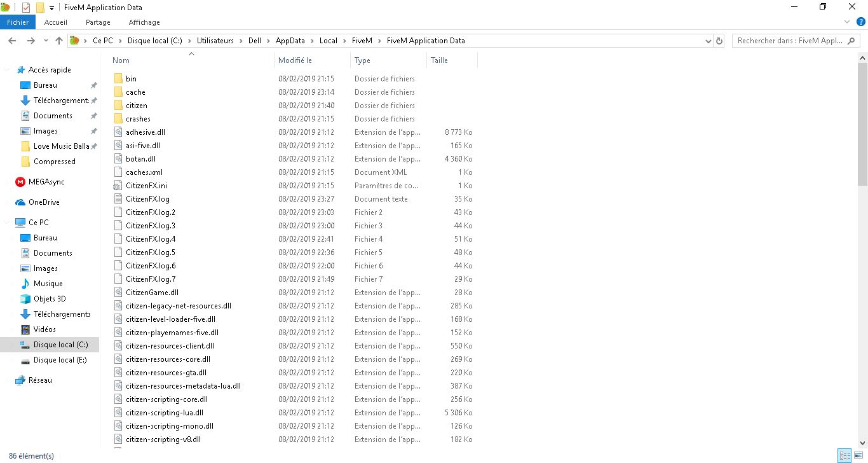Click the MEGAsync icon in the navigation pane
The image size is (868, 463).
coord(20,182)
